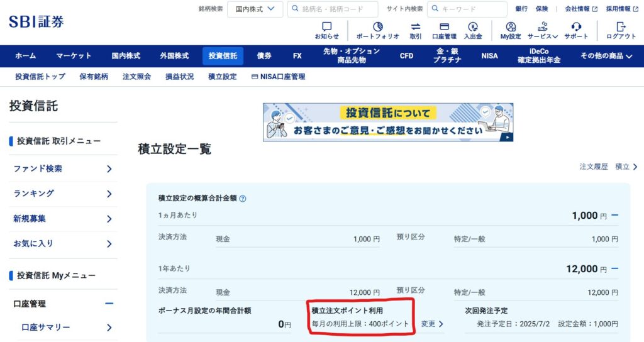The image size is (644, 342).
Task: Open NISA口座管理 sub-tab
Action: click(x=278, y=77)
